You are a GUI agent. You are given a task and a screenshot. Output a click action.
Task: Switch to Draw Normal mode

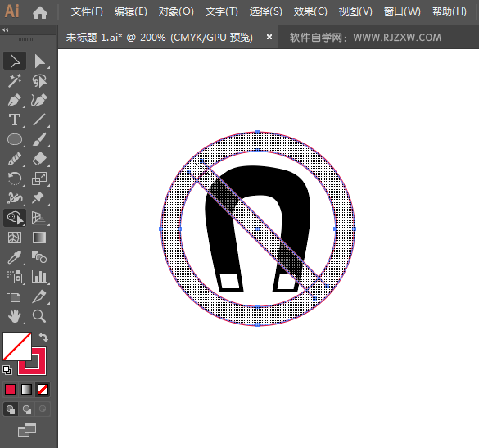(11, 410)
